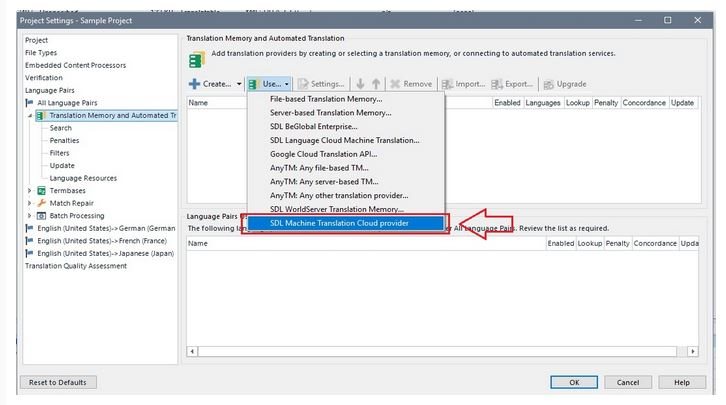Choose Server-based Translation Memory... menu entry
The width and height of the screenshot is (726, 405).
click(346, 112)
